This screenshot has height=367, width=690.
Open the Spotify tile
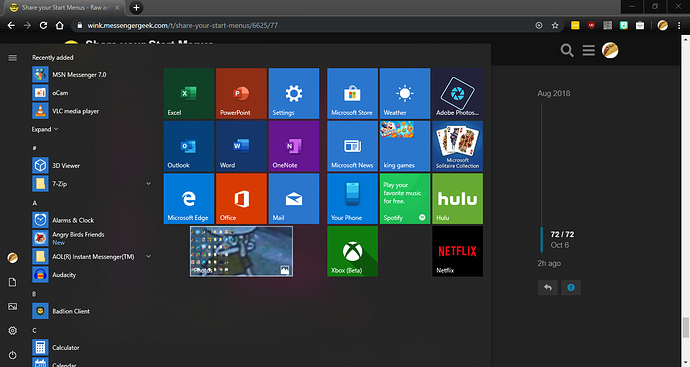405,198
